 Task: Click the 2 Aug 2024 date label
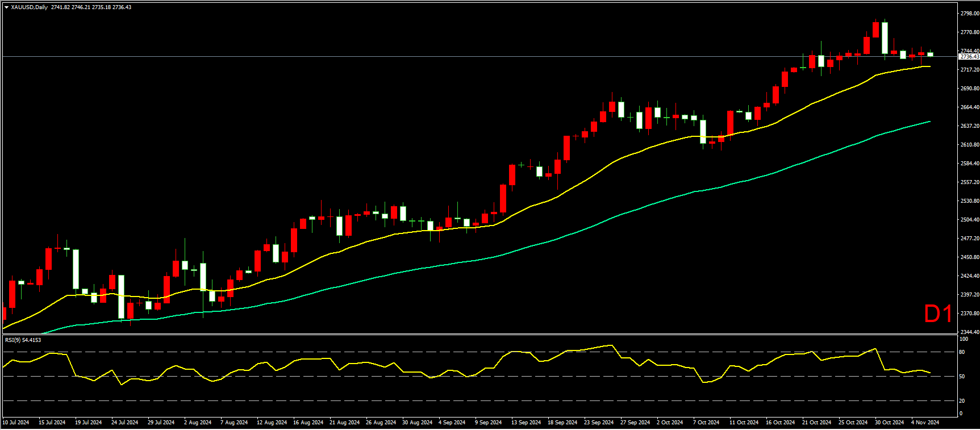198,423
